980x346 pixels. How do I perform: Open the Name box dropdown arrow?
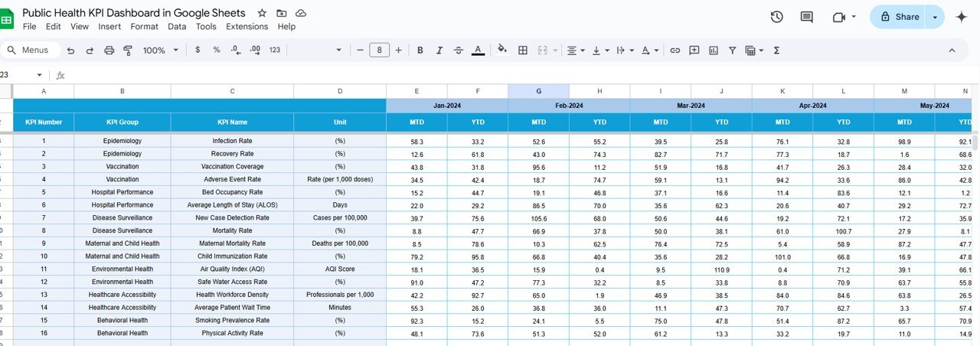click(x=40, y=75)
